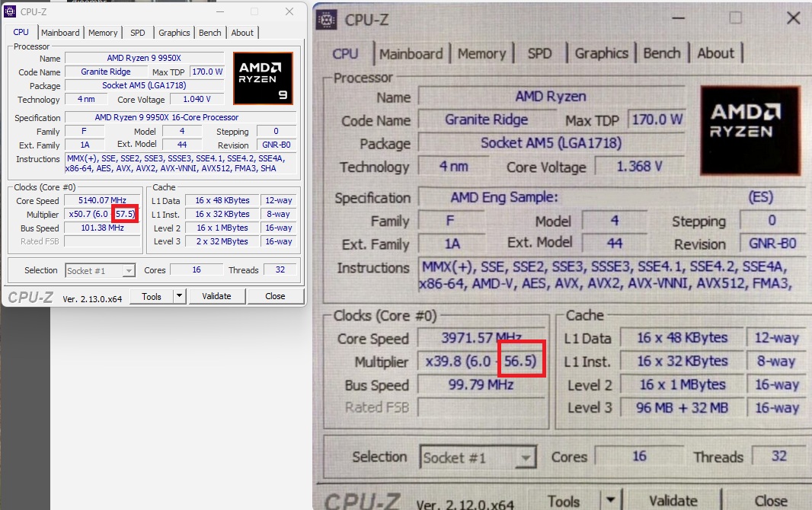This screenshot has width=812, height=510.
Task: Open Bench tab in right CPU-Z window
Action: pyautogui.click(x=662, y=53)
